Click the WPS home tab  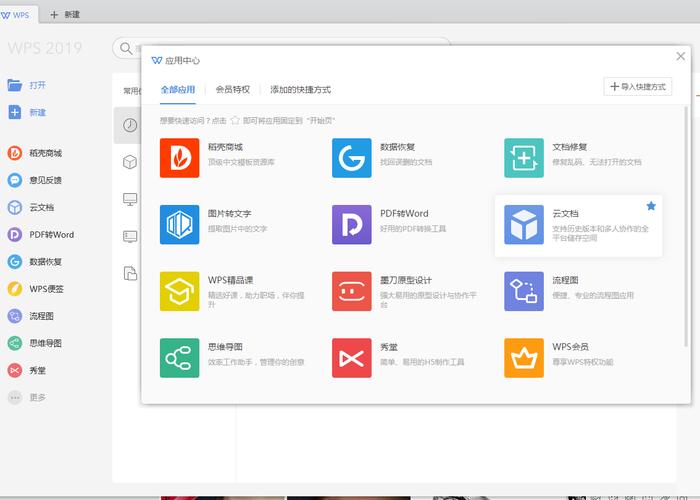click(x=16, y=15)
